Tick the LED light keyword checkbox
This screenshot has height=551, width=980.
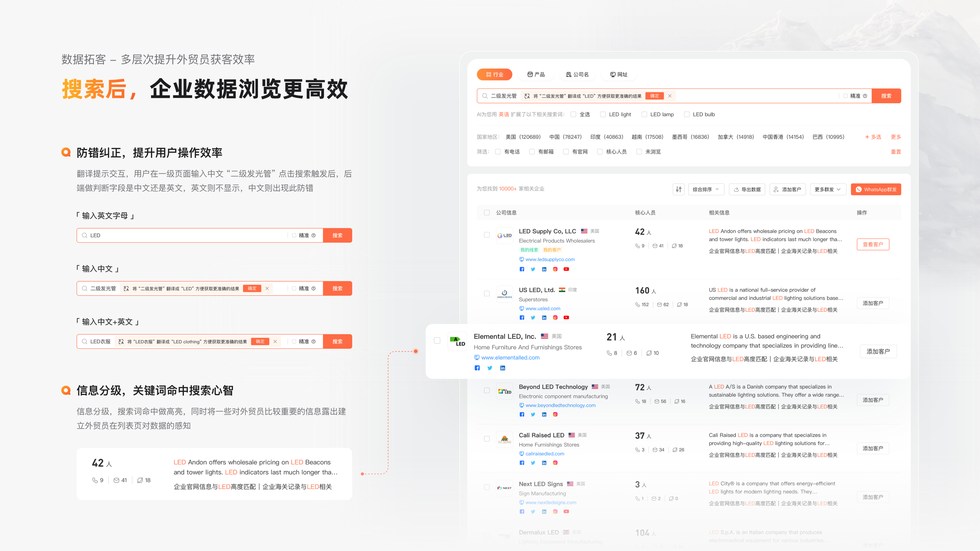[x=603, y=114]
